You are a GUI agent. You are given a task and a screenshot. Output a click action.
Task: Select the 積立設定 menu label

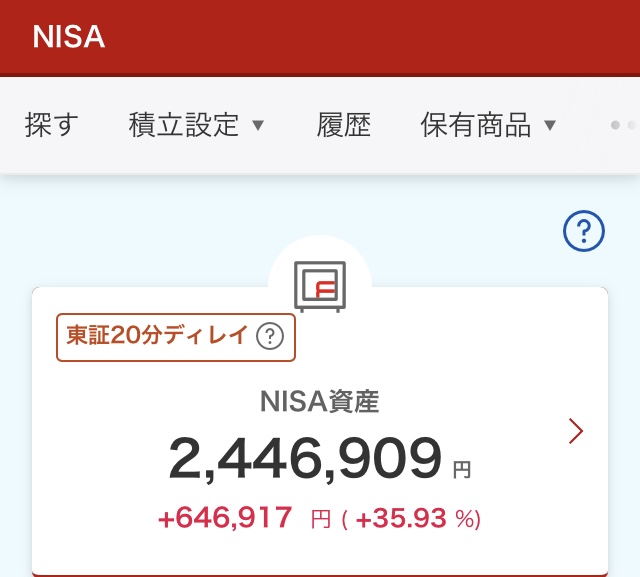[184, 125]
